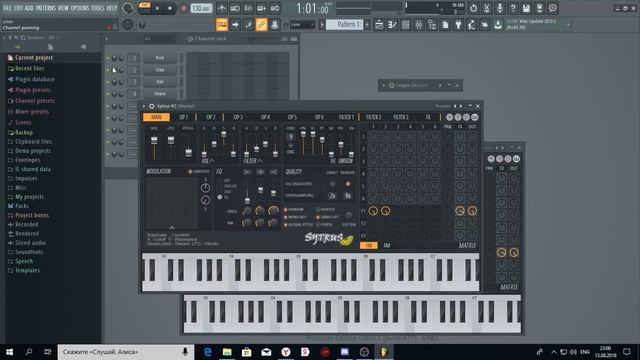Click the 130 tempo field

[201, 8]
